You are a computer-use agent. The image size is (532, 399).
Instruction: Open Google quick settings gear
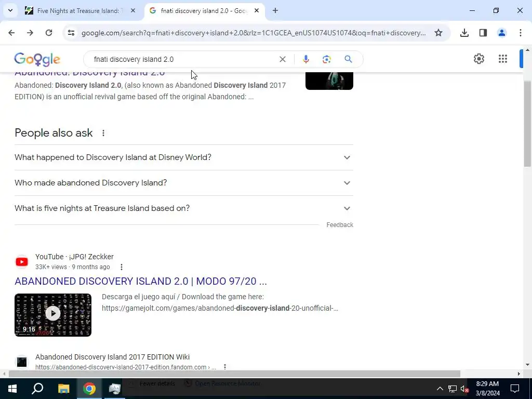tap(478, 59)
